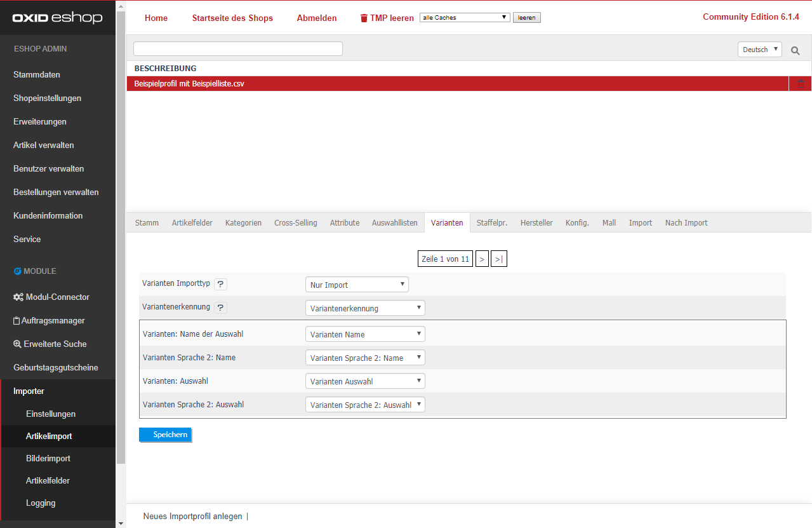Open Modul-Connector in sidebar

tap(57, 297)
